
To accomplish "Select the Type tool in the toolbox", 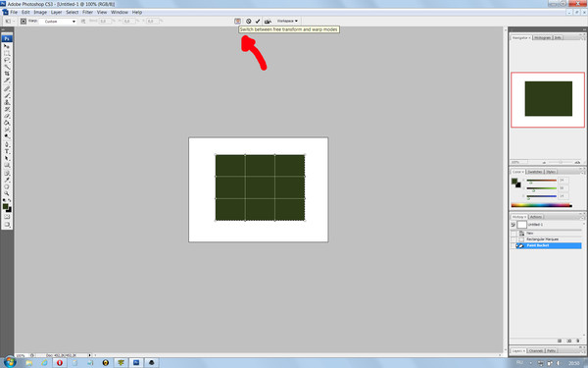I will tap(7, 151).
